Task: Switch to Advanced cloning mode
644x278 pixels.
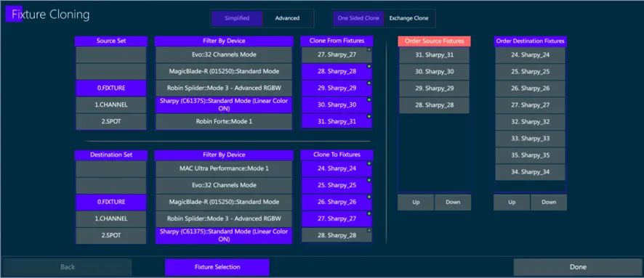Action: point(287,18)
